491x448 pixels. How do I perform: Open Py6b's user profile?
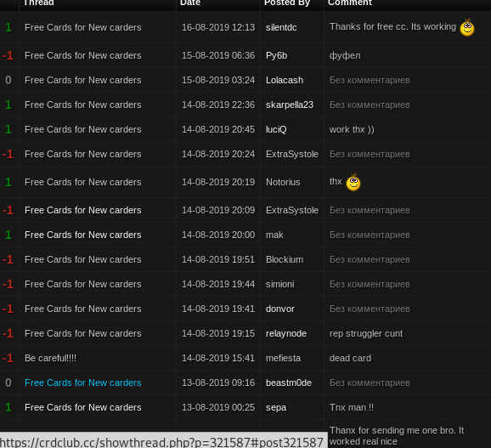(276, 55)
